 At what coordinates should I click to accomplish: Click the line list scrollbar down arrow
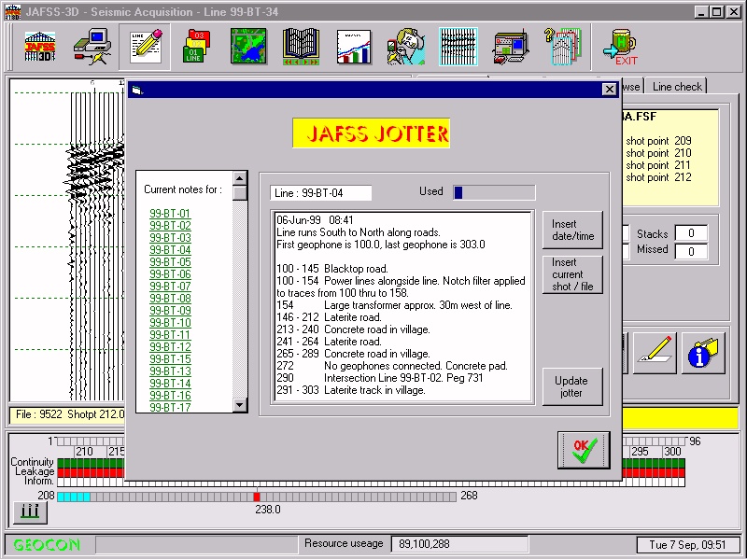pos(239,405)
